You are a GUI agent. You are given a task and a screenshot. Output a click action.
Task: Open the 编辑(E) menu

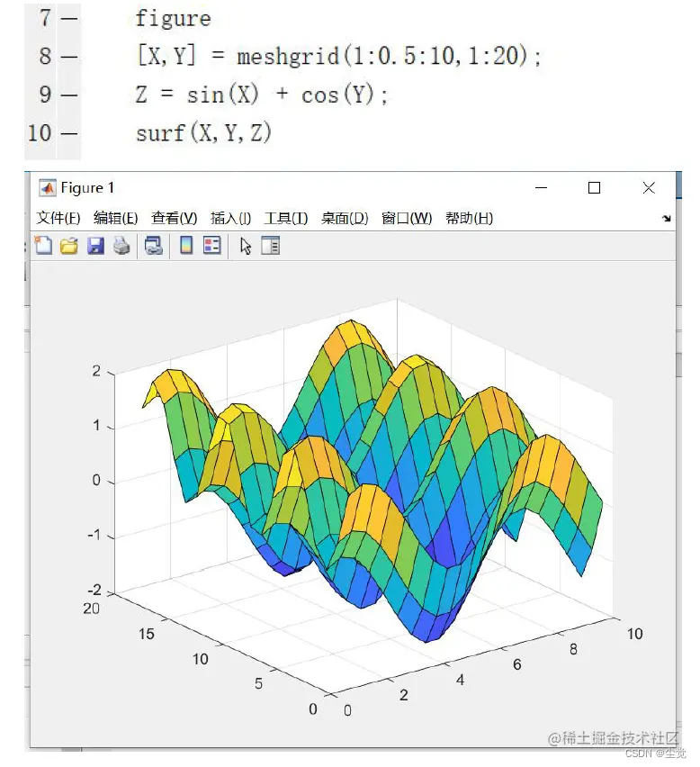tap(116, 218)
